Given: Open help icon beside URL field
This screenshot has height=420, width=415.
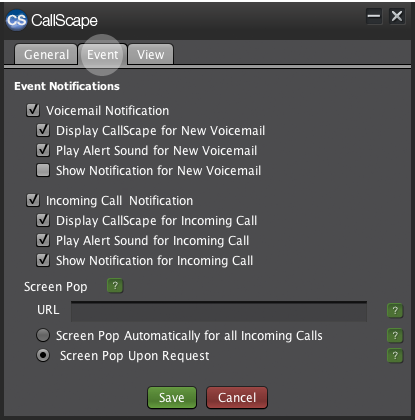Looking at the screenshot, I should [x=395, y=311].
